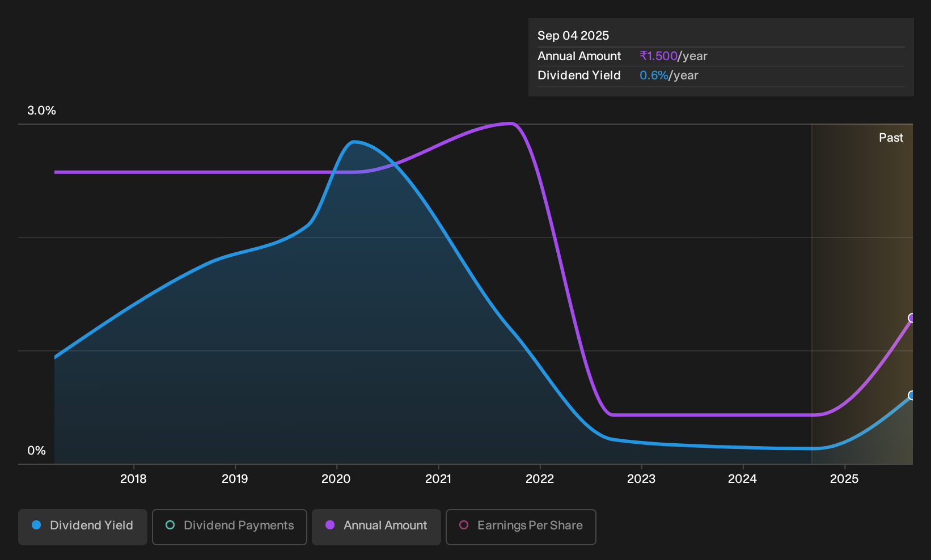Select the blue endpoint marker on Dividend Yield line
This screenshot has height=560, width=931.
click(912, 396)
